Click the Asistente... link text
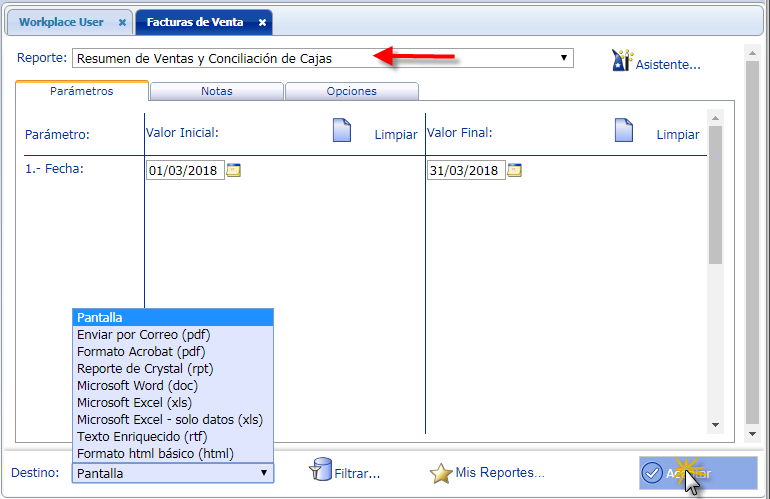The image size is (770, 499). (668, 64)
